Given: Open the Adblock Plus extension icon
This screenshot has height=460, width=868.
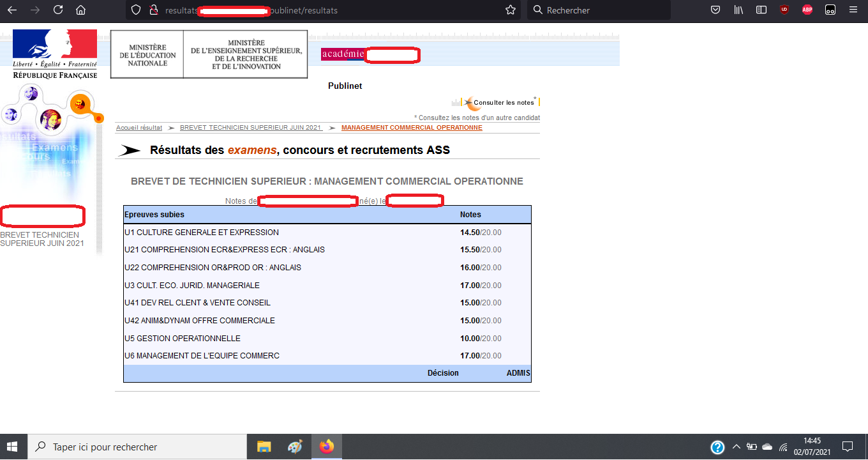Looking at the screenshot, I should (x=807, y=10).
